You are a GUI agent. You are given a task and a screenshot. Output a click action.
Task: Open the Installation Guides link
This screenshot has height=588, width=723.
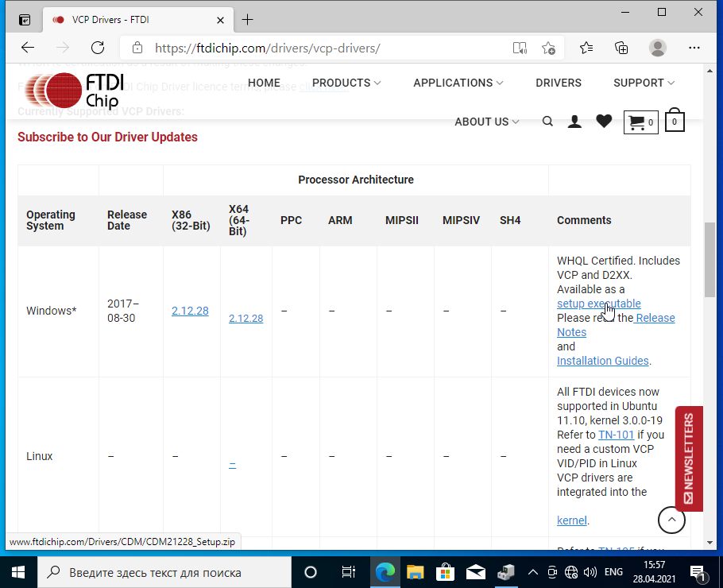coord(603,361)
